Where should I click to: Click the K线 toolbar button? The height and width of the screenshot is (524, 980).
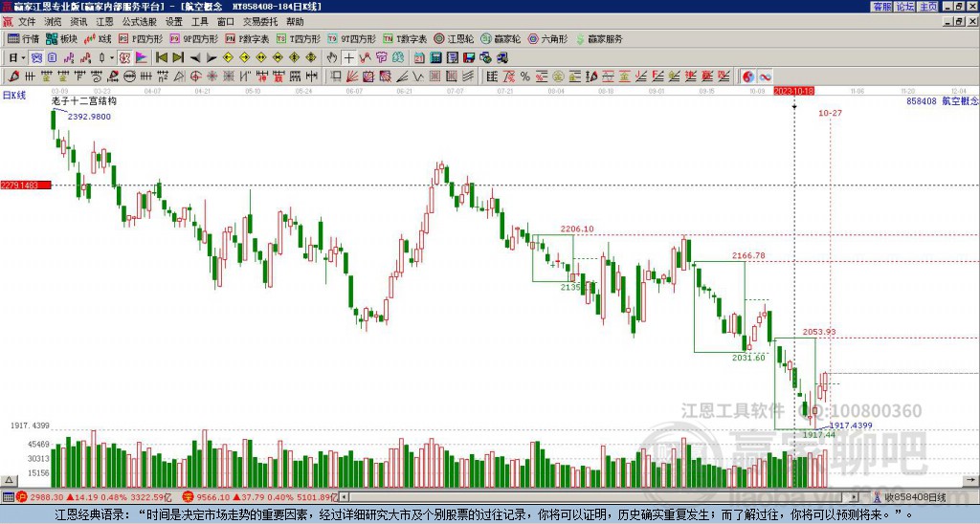pyautogui.click(x=97, y=38)
